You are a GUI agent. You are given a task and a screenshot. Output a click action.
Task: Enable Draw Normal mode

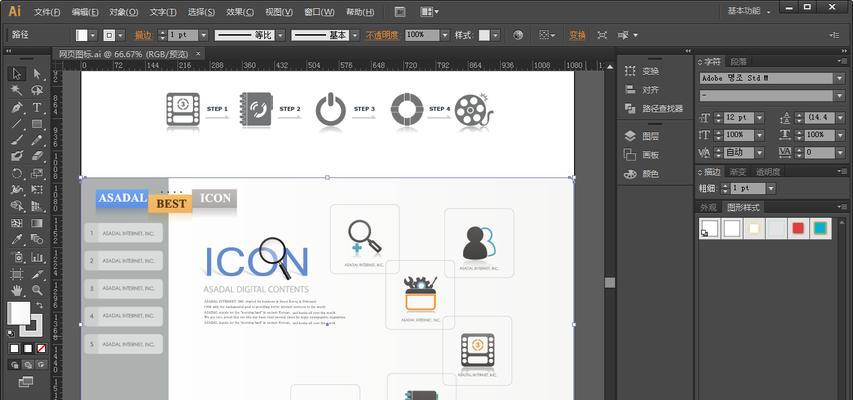pyautogui.click(x=15, y=365)
